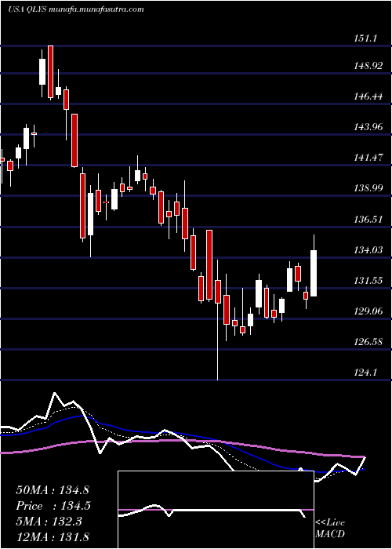Image resolution: width=392 pixels, height=549 pixels.
Task: Click the 151.1 price axis label
Action: tap(366, 39)
